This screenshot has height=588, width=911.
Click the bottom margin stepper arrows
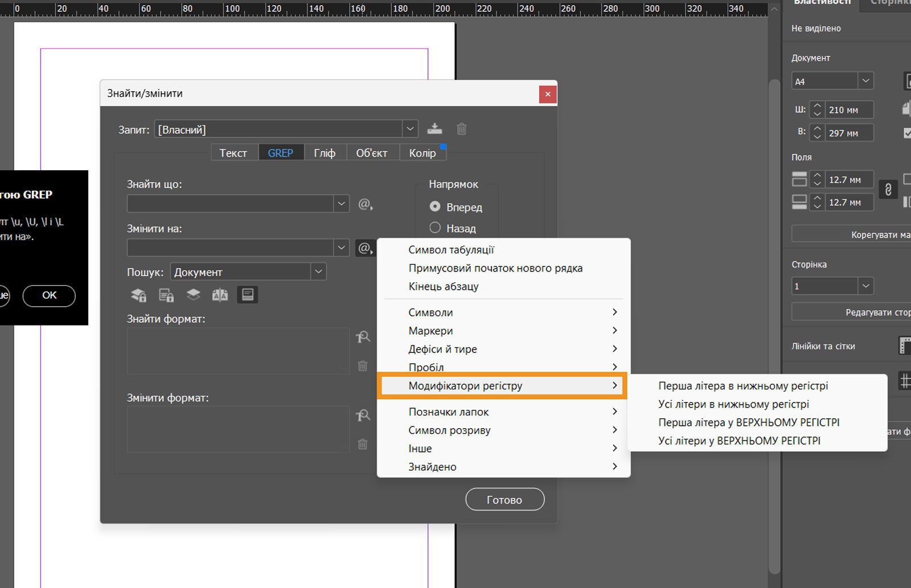[817, 202]
